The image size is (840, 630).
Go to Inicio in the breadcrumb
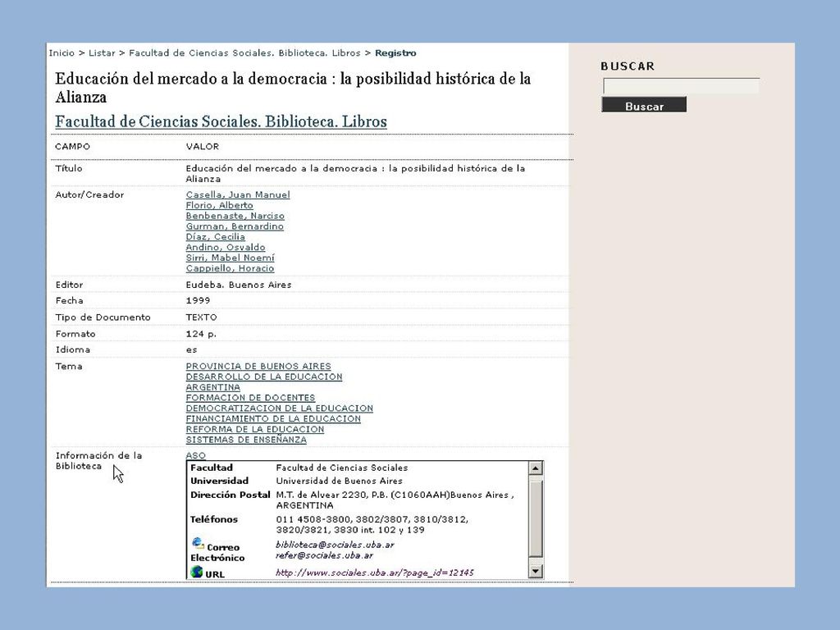(62, 53)
